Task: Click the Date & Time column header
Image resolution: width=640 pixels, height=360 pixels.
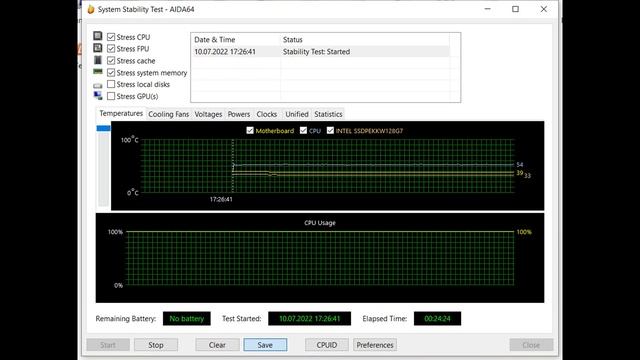Action: (236, 40)
